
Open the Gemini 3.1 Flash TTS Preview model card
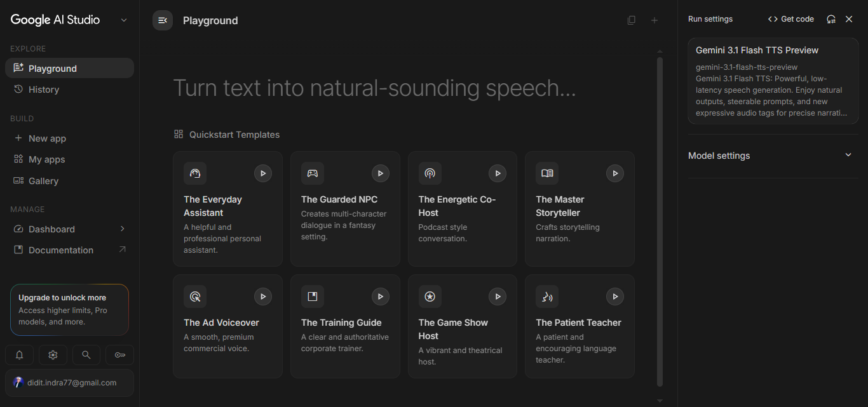(x=773, y=81)
